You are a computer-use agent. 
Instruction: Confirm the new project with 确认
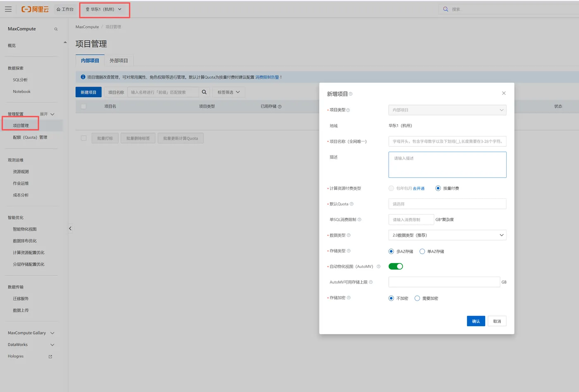476,321
